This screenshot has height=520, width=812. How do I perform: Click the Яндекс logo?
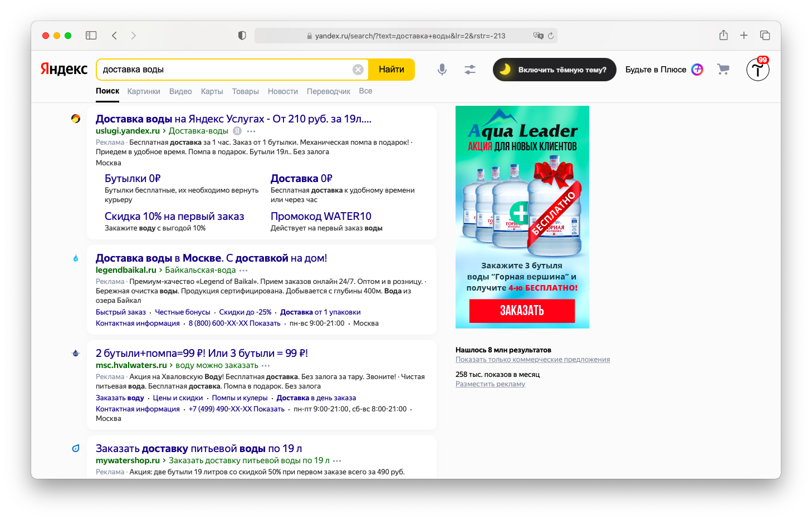pos(63,69)
